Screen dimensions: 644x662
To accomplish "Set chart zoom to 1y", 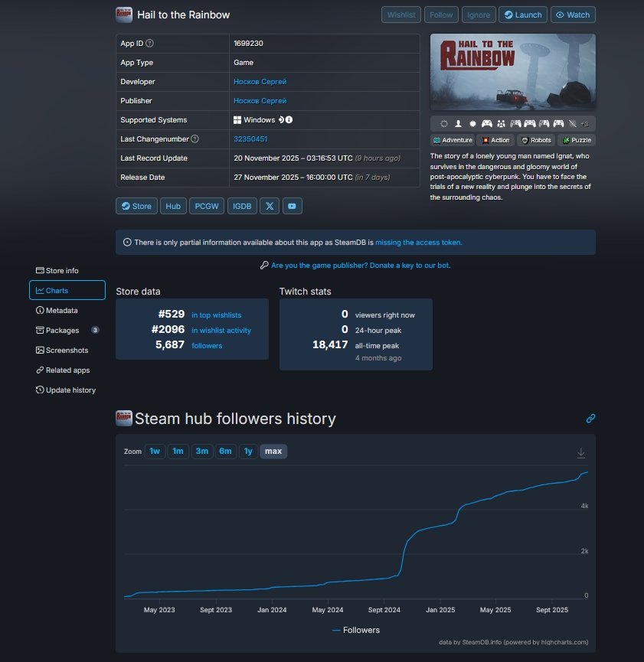I will tap(248, 452).
